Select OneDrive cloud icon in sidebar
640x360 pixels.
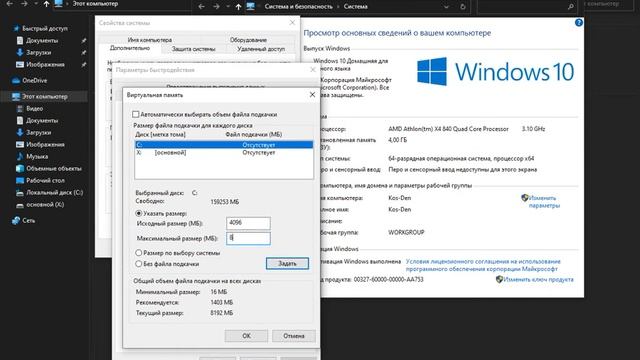(16, 80)
